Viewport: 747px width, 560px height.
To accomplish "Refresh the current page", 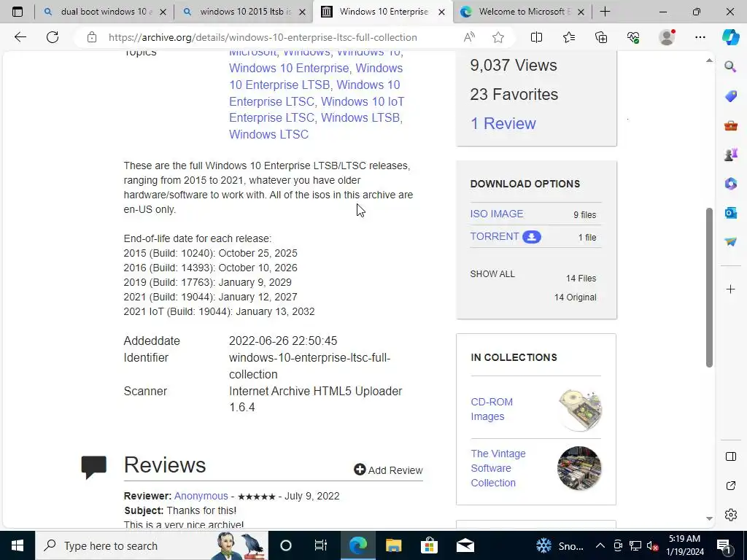I will point(53,37).
